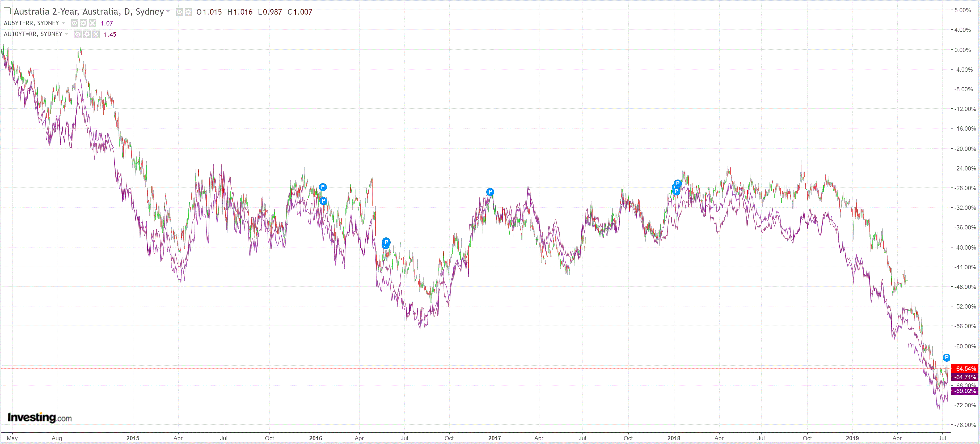980x444 pixels.
Task: Hide the AU10YT=RR comparison line
Action: [x=78, y=34]
